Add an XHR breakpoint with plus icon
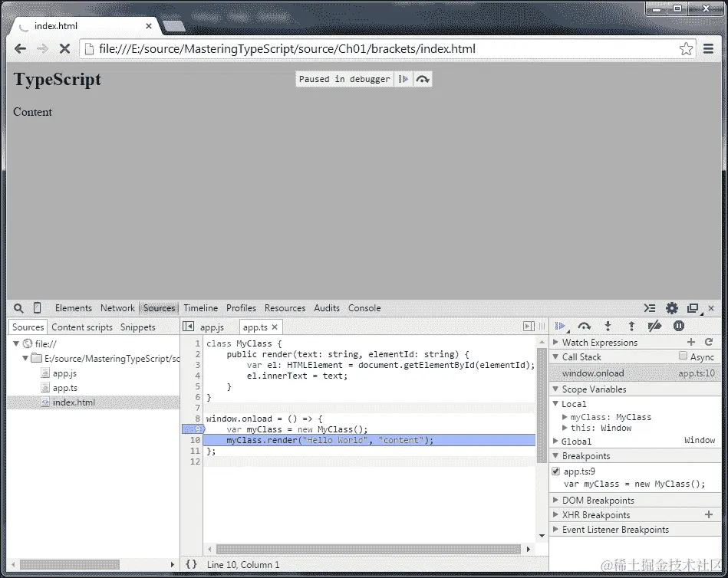This screenshot has width=728, height=578. tap(709, 514)
